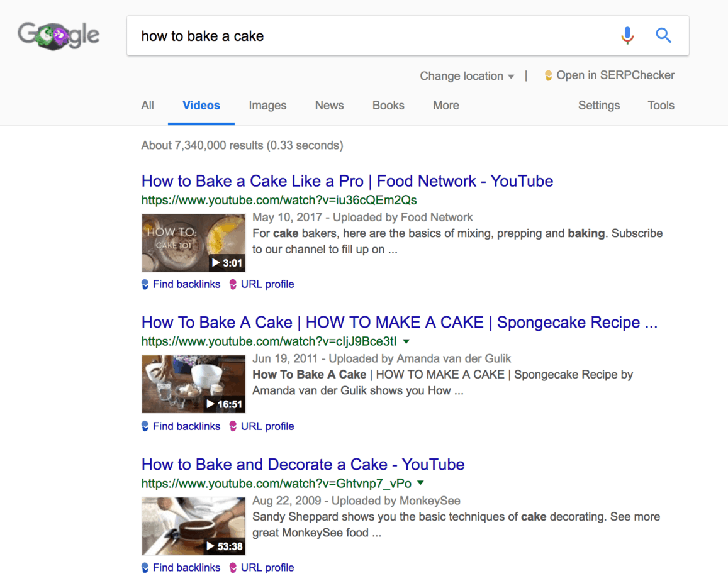The height and width of the screenshot is (581, 728).
Task: Click the Find backlinks icon under Spongecake result
Action: click(145, 426)
